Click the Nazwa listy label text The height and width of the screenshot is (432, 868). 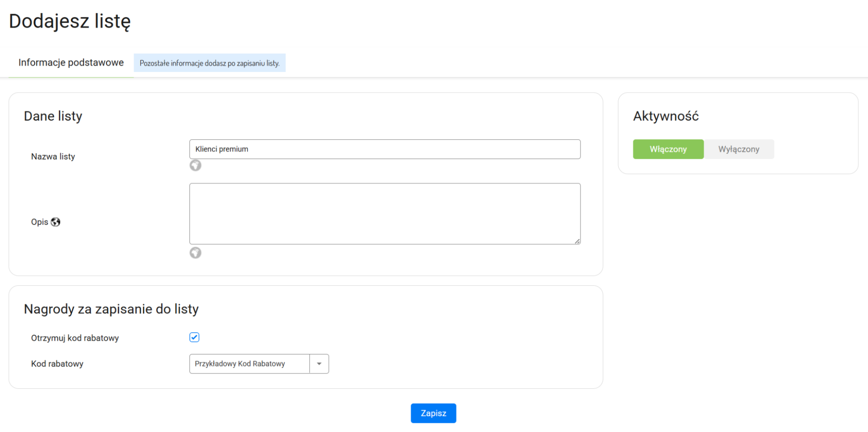pos(53,157)
